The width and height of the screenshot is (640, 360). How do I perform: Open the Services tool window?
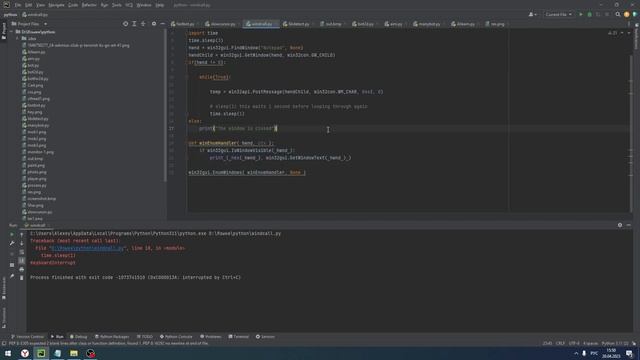265,337
